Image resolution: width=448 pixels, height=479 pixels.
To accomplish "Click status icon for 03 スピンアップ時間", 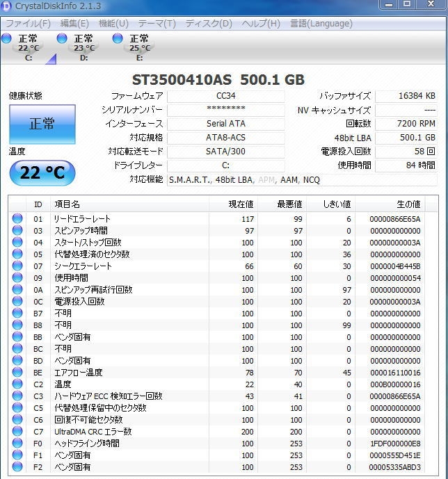I will point(17,230).
